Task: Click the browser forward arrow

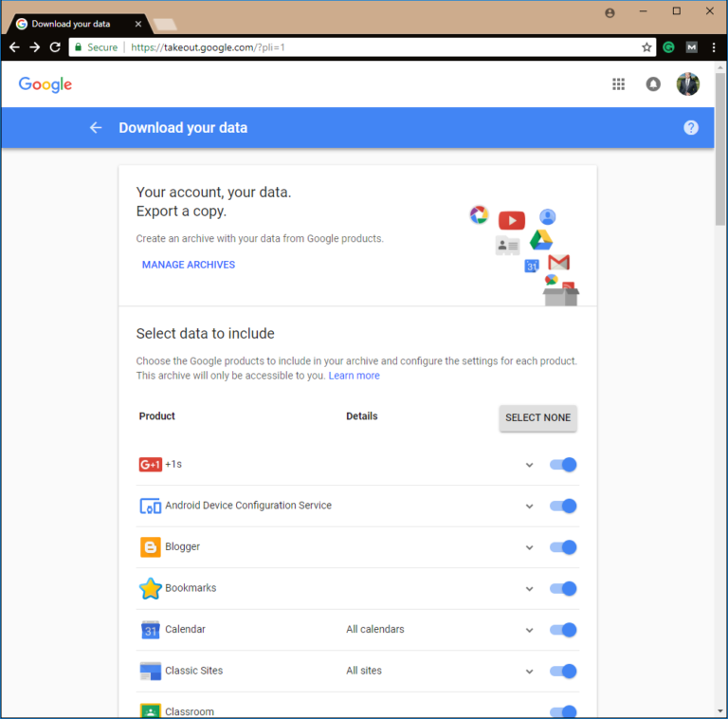Action: [x=35, y=47]
